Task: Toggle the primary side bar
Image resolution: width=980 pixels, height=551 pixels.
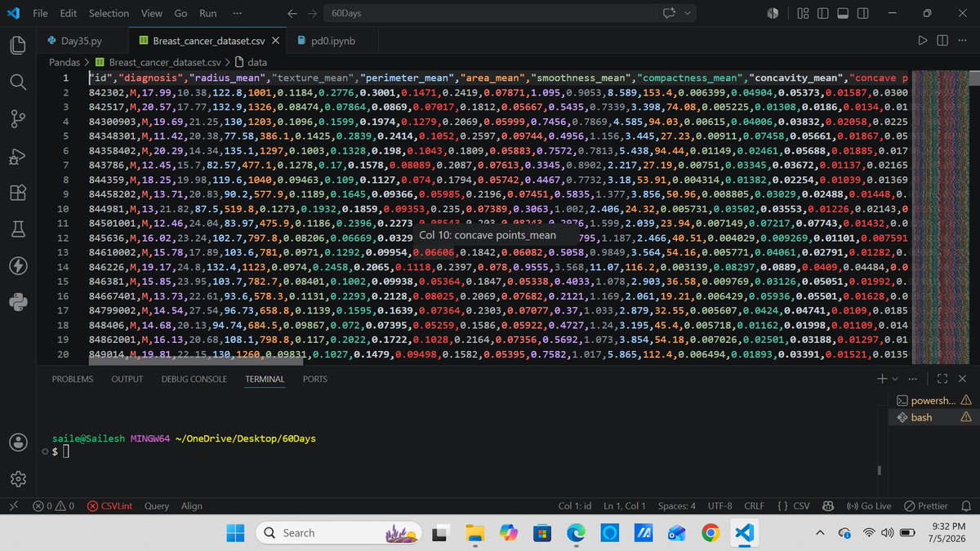Action: 822,13
